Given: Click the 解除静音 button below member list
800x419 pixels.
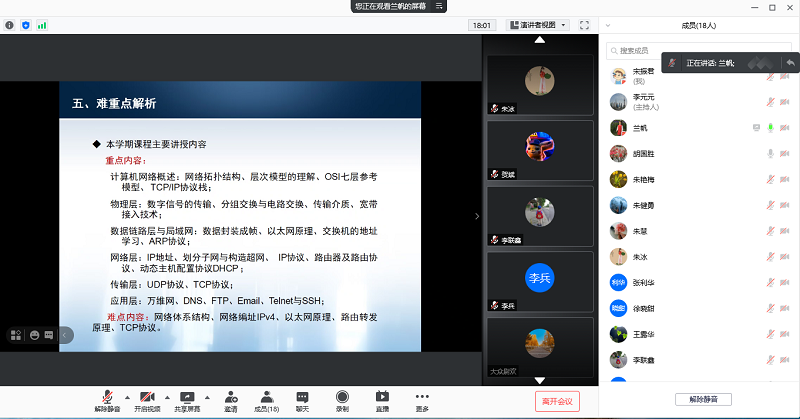Looking at the screenshot, I should [x=703, y=399].
